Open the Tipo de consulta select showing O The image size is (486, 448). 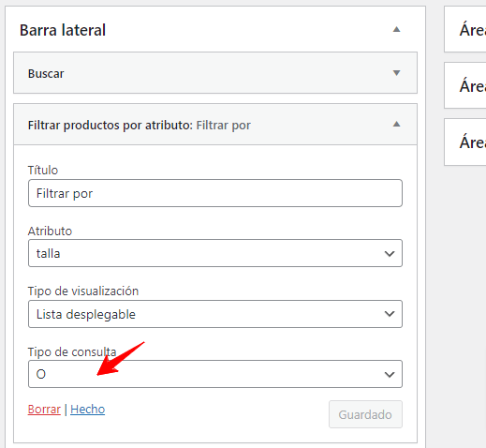point(215,374)
